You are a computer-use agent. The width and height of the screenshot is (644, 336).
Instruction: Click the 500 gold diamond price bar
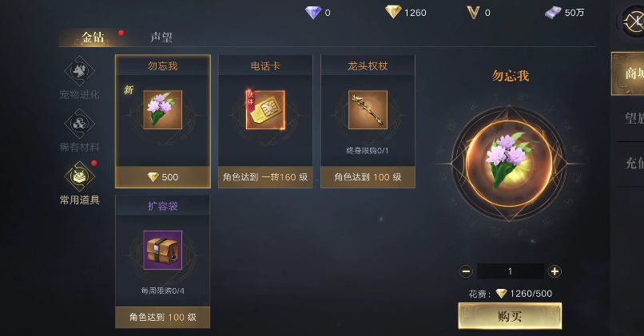[163, 177]
